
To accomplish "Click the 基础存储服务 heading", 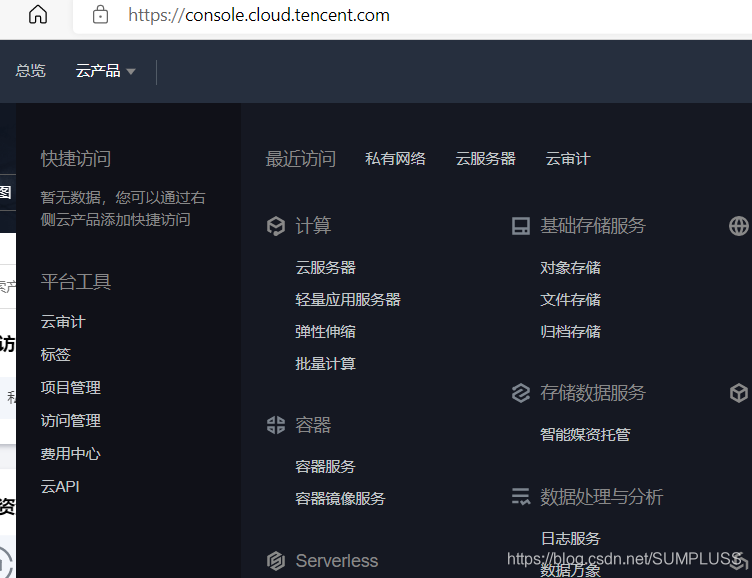I will click(593, 226).
